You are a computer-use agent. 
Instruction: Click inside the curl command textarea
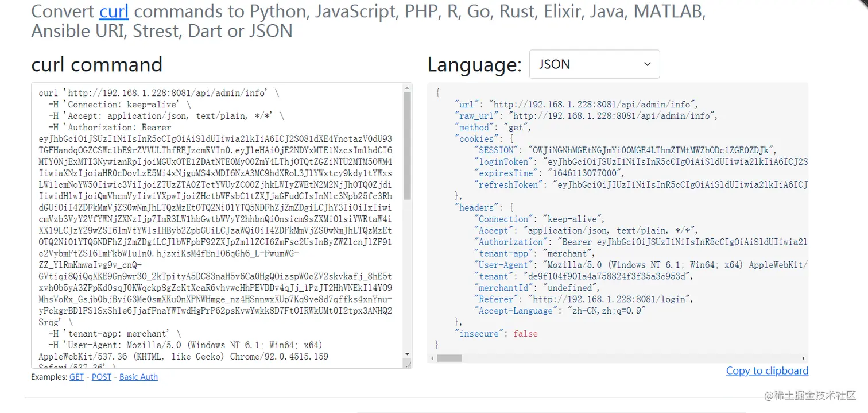coord(218,225)
